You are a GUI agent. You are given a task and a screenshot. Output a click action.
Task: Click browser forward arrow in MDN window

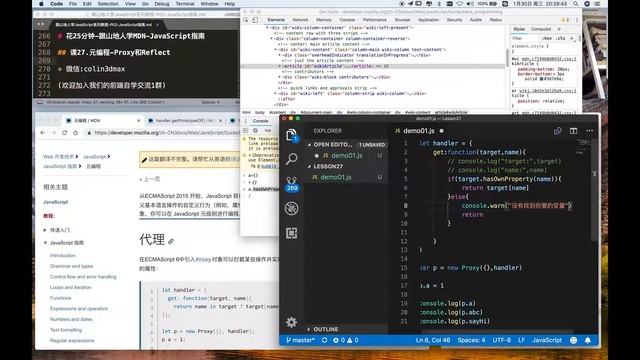coord(53,133)
